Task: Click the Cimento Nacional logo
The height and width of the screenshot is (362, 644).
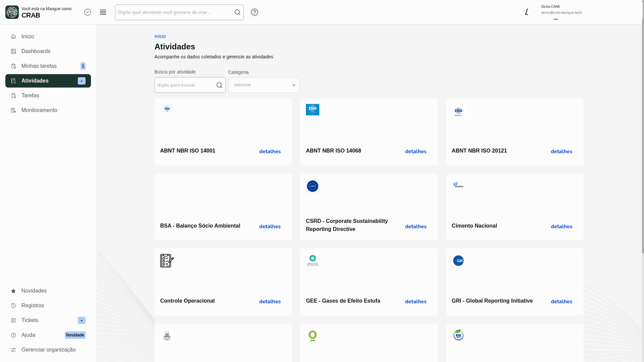Action: (x=459, y=185)
